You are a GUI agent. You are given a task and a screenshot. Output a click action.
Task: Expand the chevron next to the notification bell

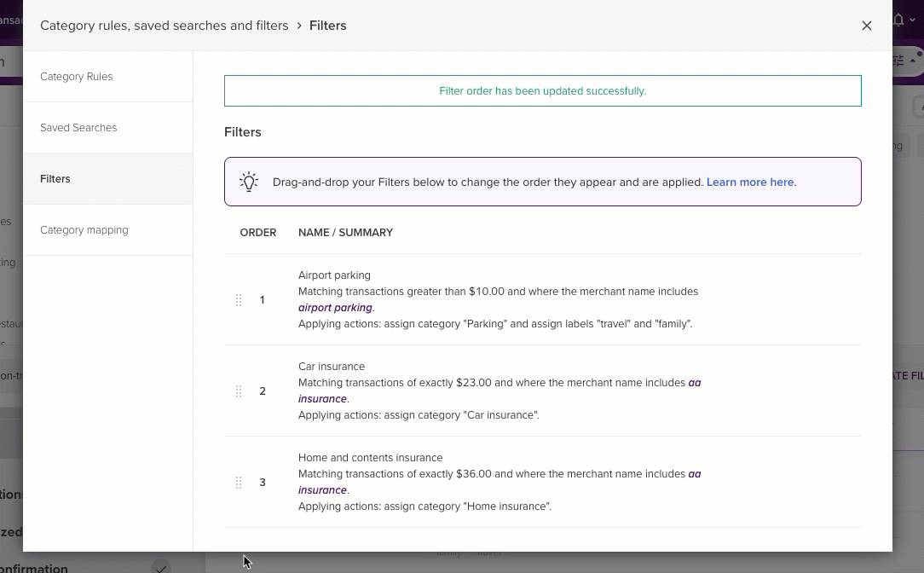point(913,20)
